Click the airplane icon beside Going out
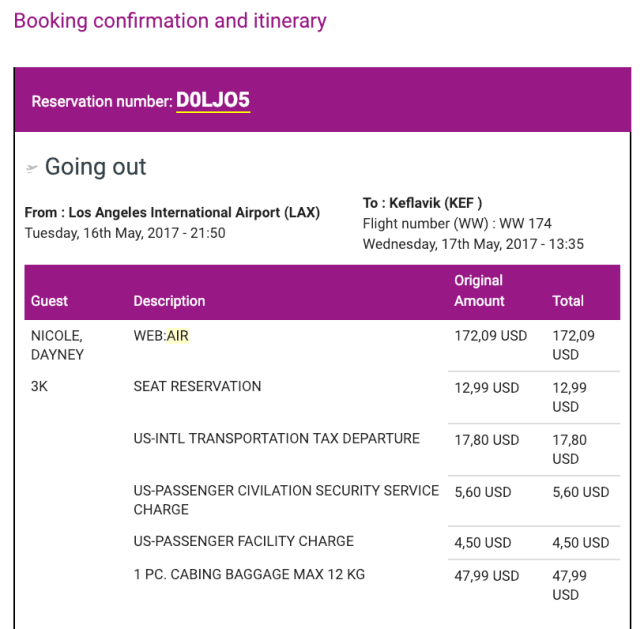The width and height of the screenshot is (644, 629). [32, 169]
